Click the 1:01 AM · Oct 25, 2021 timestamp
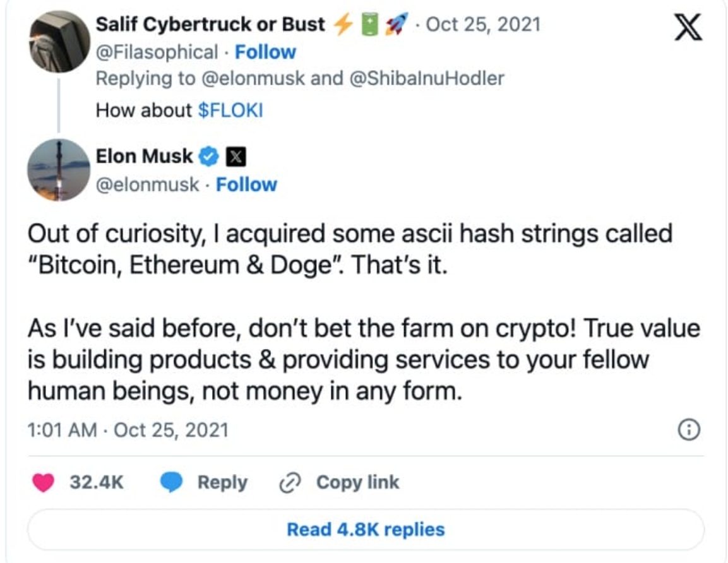728x563 pixels. pos(128,430)
